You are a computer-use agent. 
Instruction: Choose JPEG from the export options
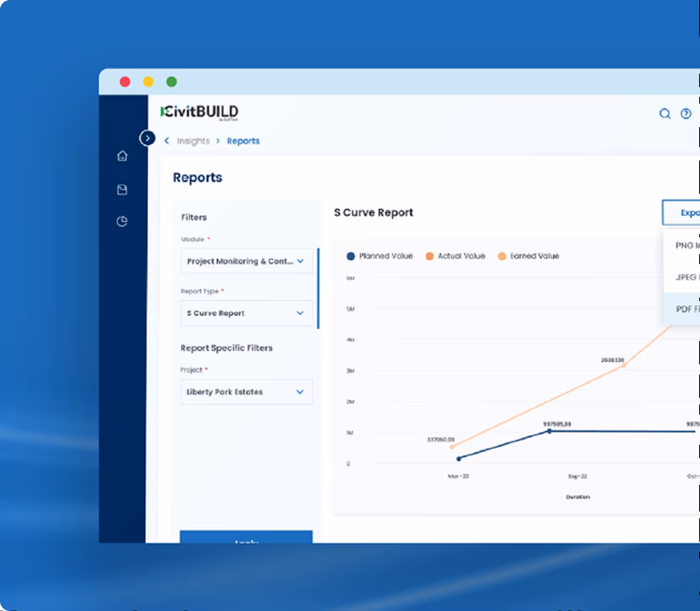coord(685,277)
